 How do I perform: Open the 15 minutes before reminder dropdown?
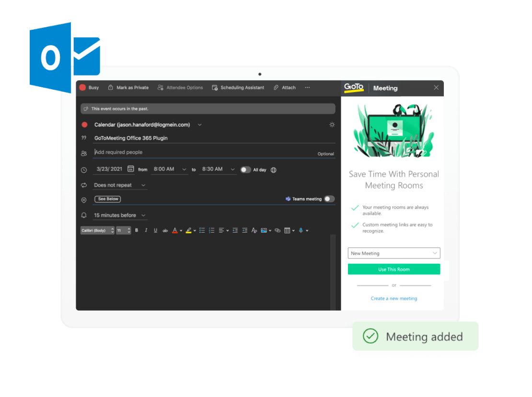coord(120,215)
